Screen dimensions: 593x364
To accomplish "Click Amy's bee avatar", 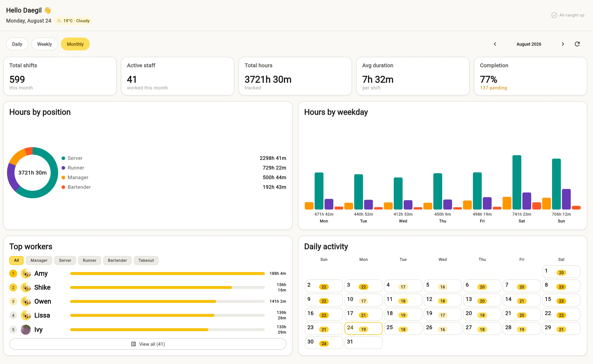I will 26,274.
